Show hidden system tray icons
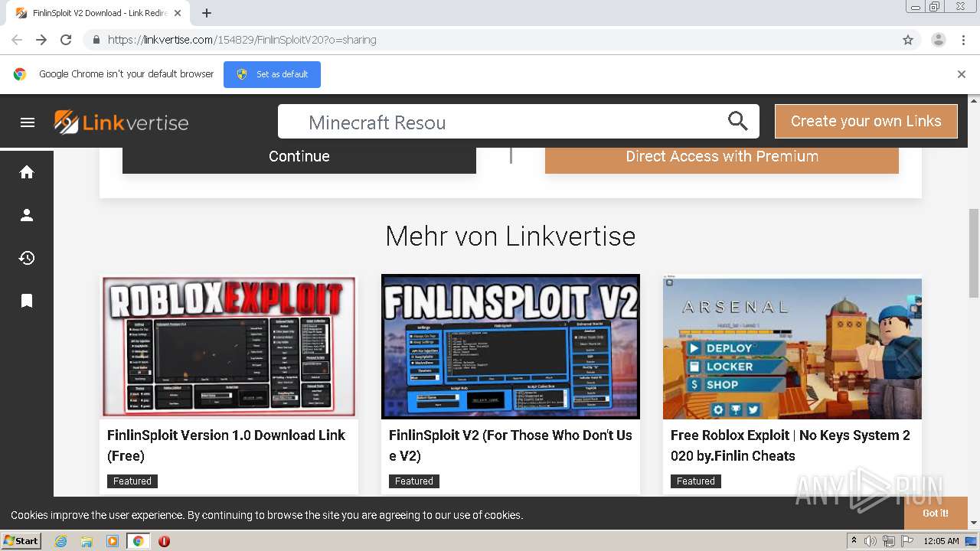The width and height of the screenshot is (980, 551). 854,541
